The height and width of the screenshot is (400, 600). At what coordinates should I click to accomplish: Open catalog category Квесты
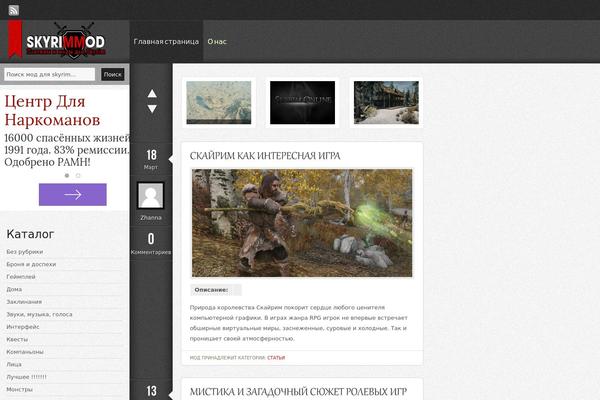point(17,339)
